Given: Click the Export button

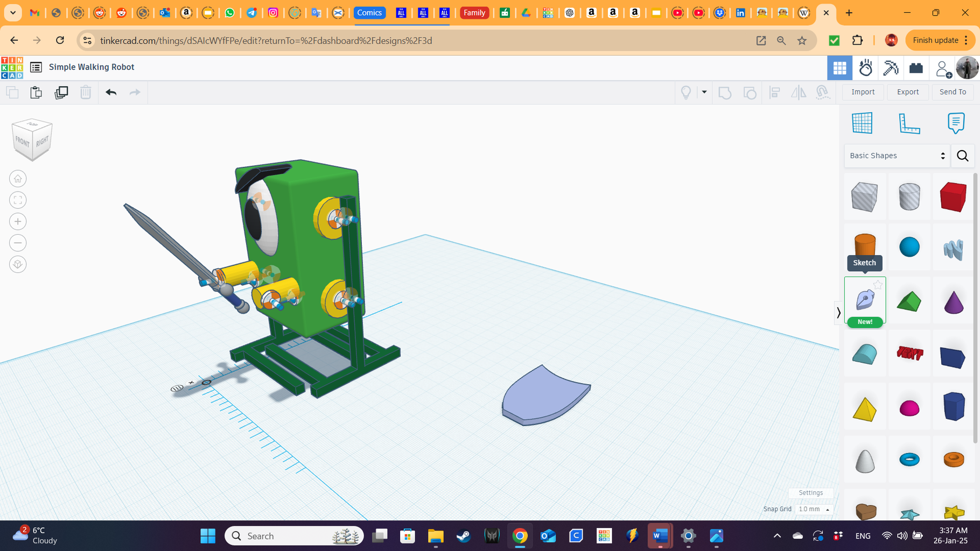Looking at the screenshot, I should [x=907, y=91].
